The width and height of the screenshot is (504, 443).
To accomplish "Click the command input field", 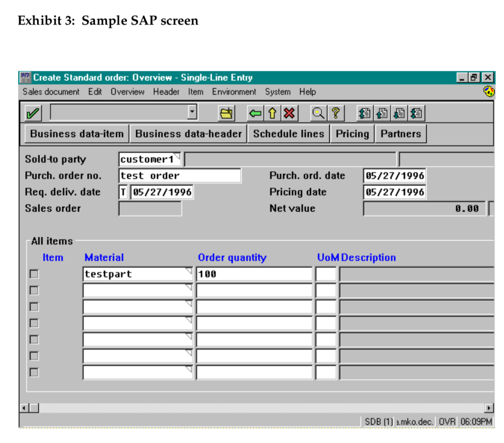I will [119, 112].
